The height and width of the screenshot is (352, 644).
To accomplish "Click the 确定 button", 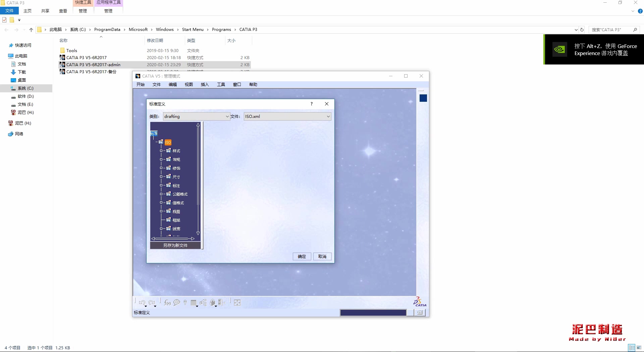I will [x=302, y=257].
